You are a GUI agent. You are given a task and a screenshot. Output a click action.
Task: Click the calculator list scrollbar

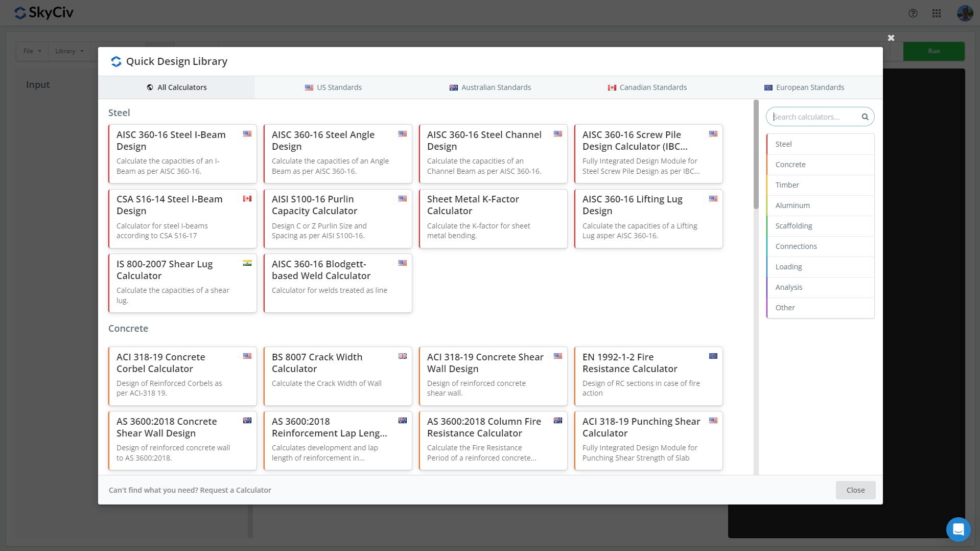point(756,154)
